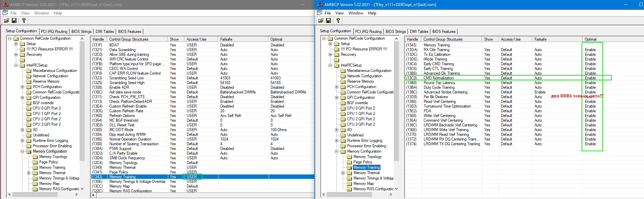Open View menu in left window
This screenshot has height=199, width=644.
[25, 13]
